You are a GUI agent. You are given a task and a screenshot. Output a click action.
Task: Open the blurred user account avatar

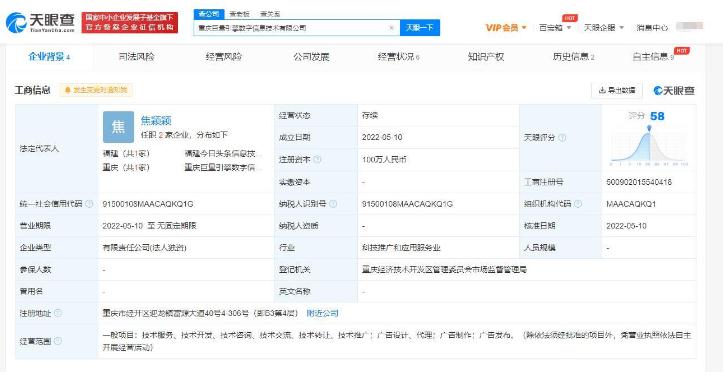689,26
